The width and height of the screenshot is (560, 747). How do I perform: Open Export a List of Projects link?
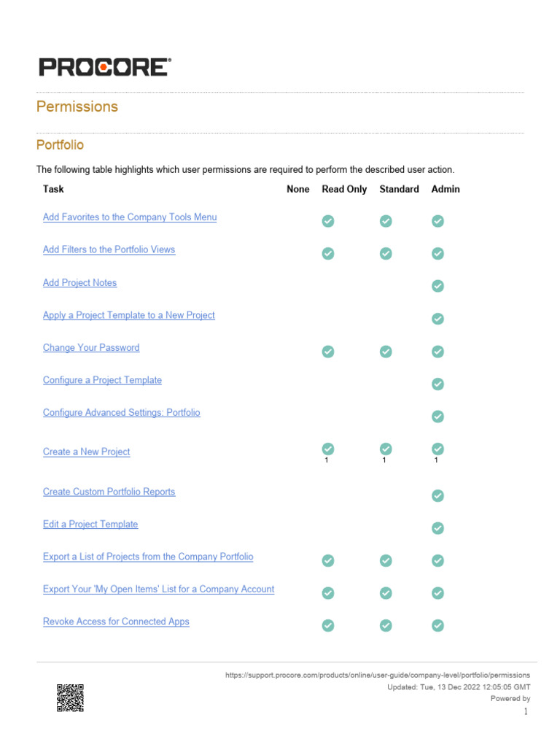148,557
